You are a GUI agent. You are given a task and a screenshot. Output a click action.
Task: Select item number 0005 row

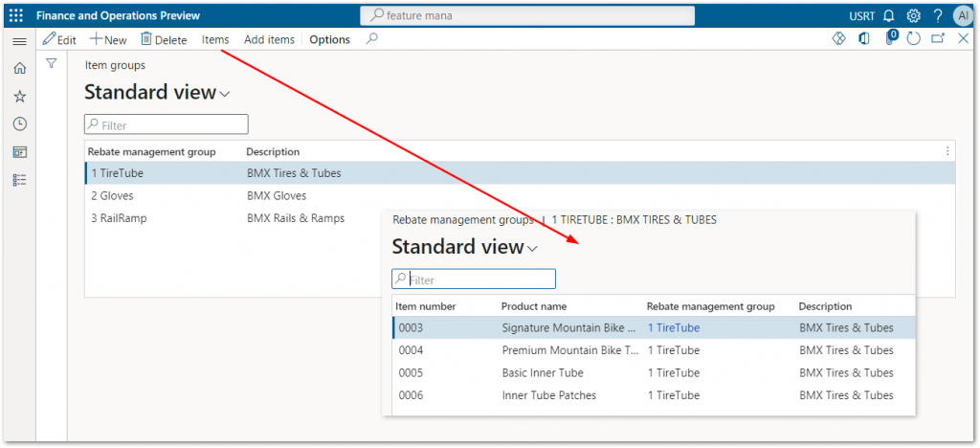click(654, 372)
